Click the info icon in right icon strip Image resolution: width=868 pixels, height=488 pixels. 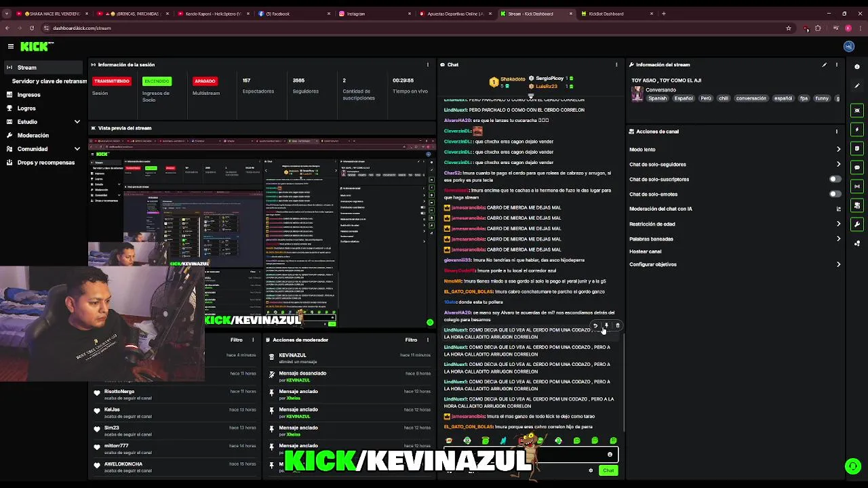coord(857,66)
